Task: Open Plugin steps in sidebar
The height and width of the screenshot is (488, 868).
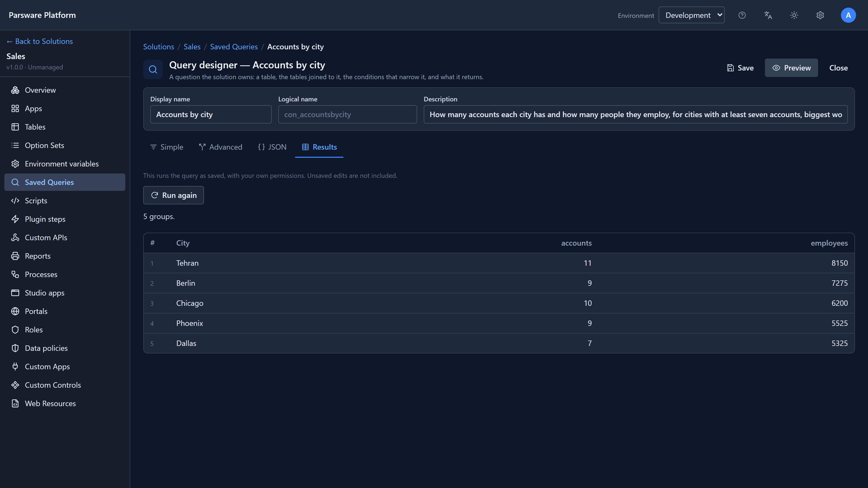Action: pyautogui.click(x=65, y=219)
